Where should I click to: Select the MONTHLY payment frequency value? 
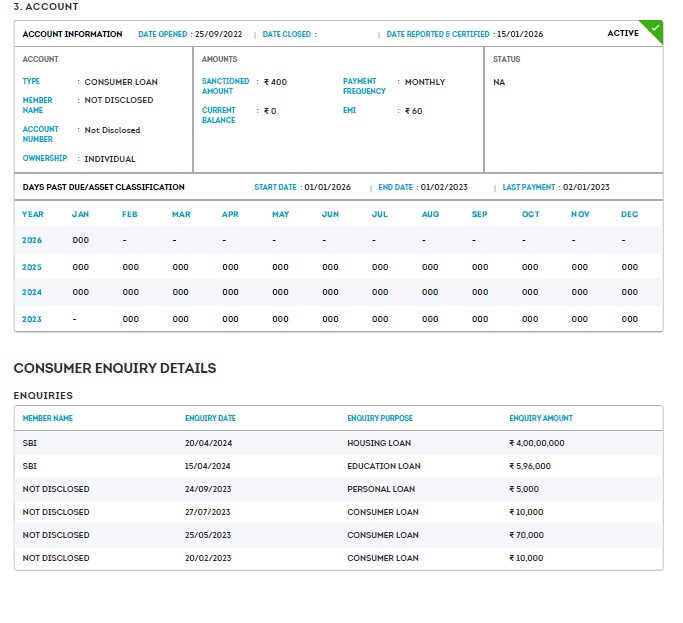pos(425,82)
